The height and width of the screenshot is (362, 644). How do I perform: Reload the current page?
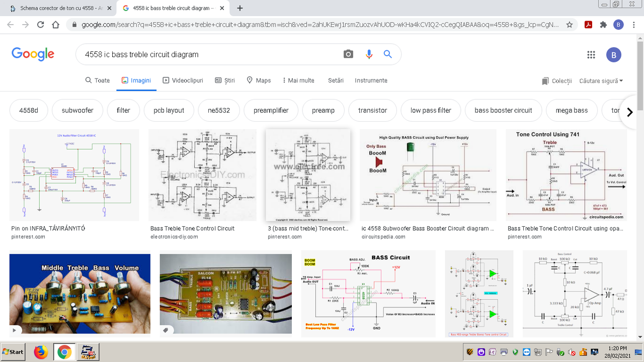(x=41, y=24)
